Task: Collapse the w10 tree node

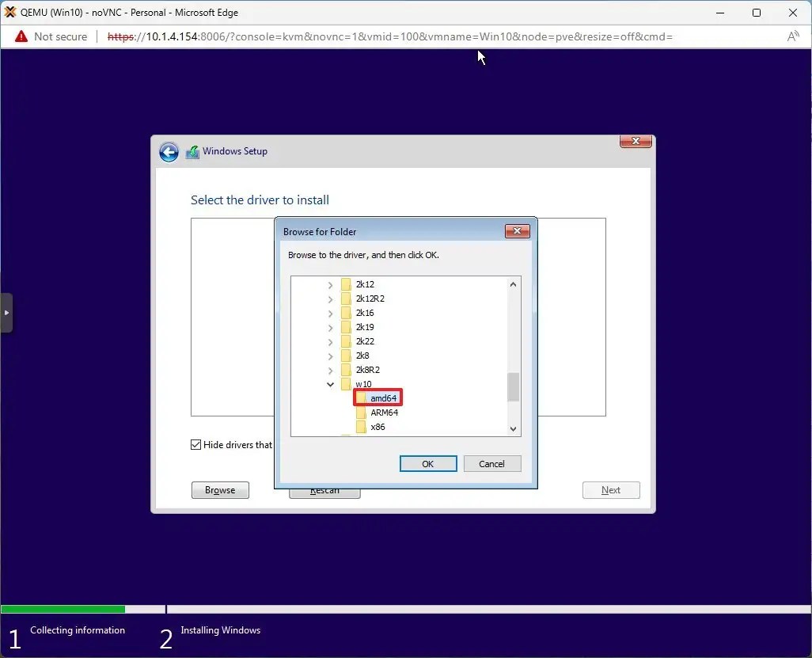Action: [330, 384]
